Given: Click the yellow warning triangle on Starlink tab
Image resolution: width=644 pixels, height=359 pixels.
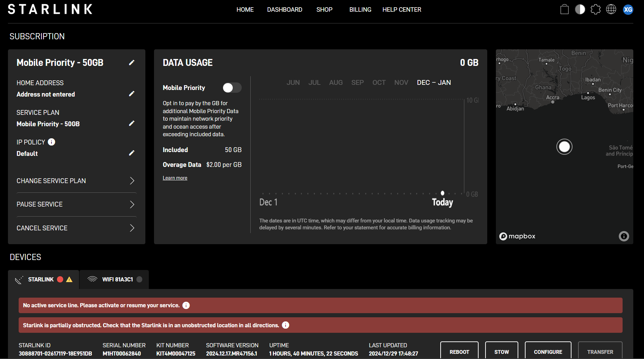Looking at the screenshot, I should (69, 279).
